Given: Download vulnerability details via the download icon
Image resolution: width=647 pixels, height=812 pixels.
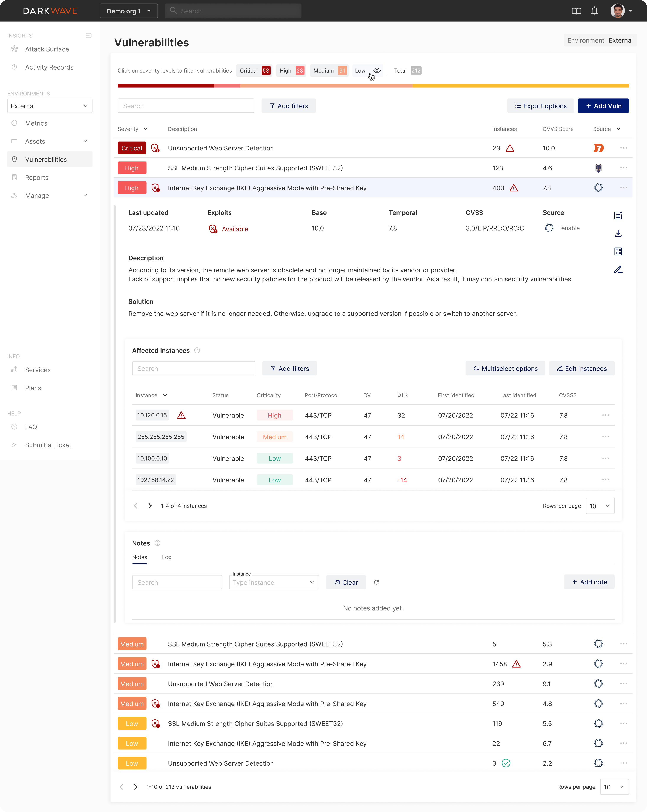Looking at the screenshot, I should [x=618, y=233].
